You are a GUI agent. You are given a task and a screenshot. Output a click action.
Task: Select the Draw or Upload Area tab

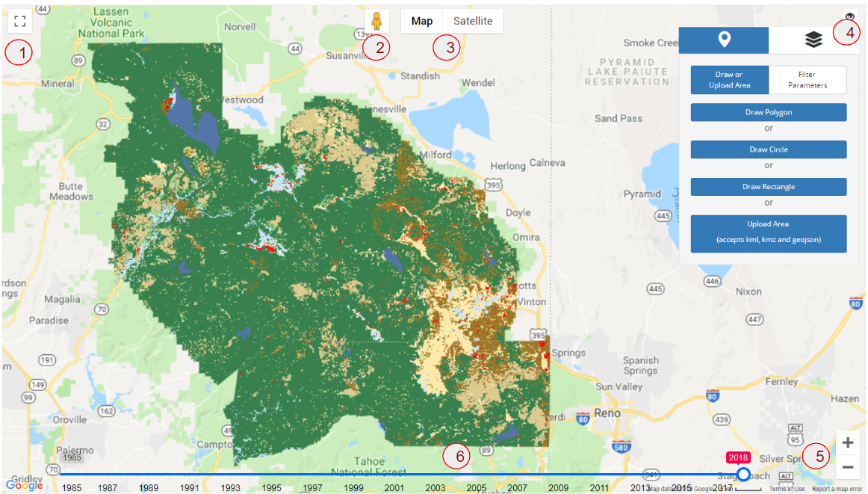coord(730,80)
